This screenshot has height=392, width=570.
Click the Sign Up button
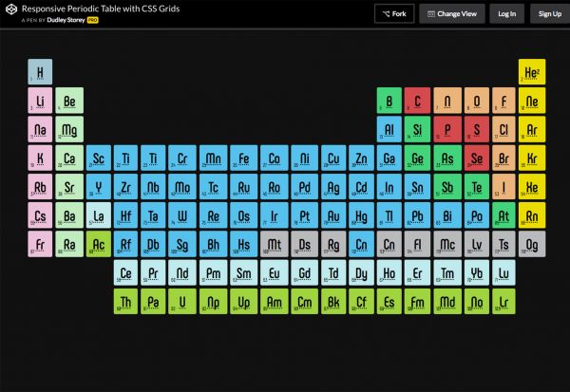click(x=549, y=13)
